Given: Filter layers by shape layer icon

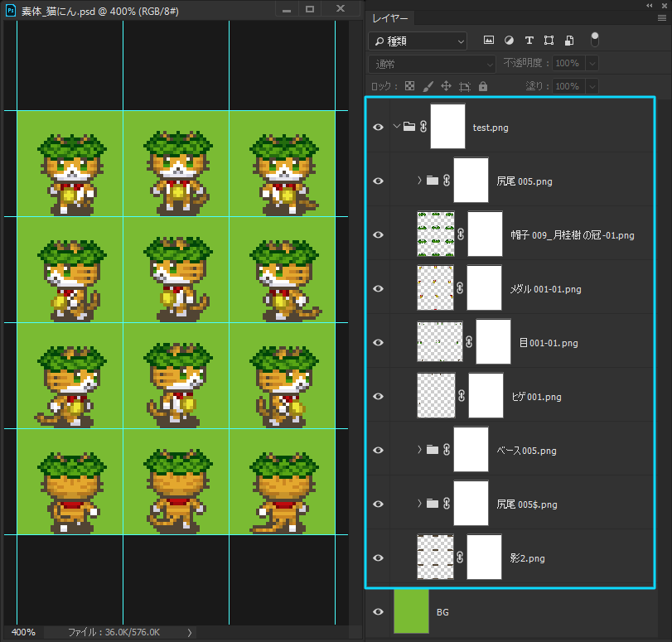Looking at the screenshot, I should click(549, 40).
